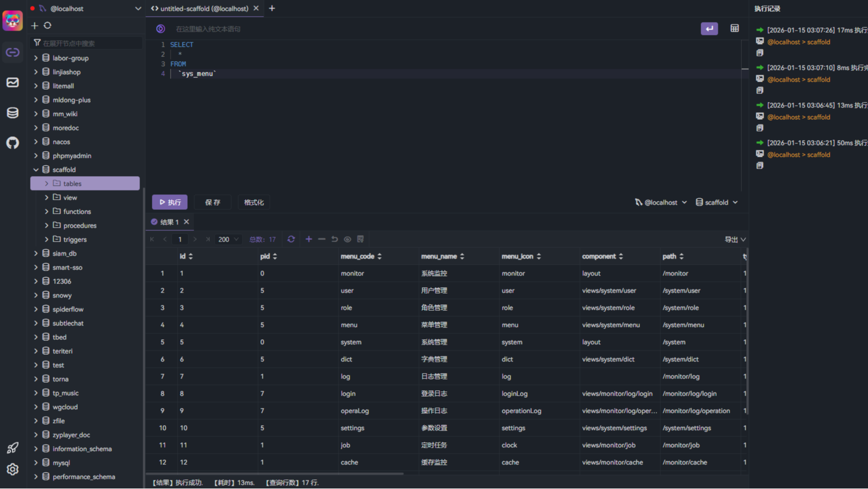Screen dimensions: 868x489
Task: Undo result changes with the revert arrow icon
Action: tap(334, 239)
